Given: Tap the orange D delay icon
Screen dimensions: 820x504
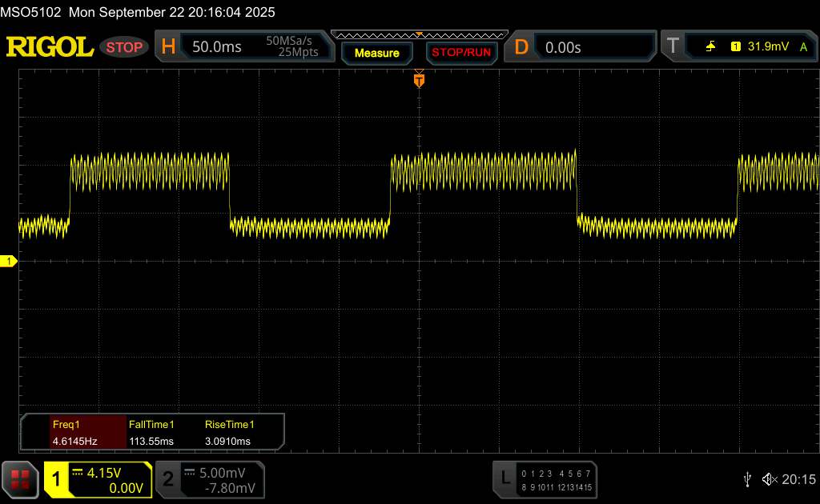Looking at the screenshot, I should [521, 47].
